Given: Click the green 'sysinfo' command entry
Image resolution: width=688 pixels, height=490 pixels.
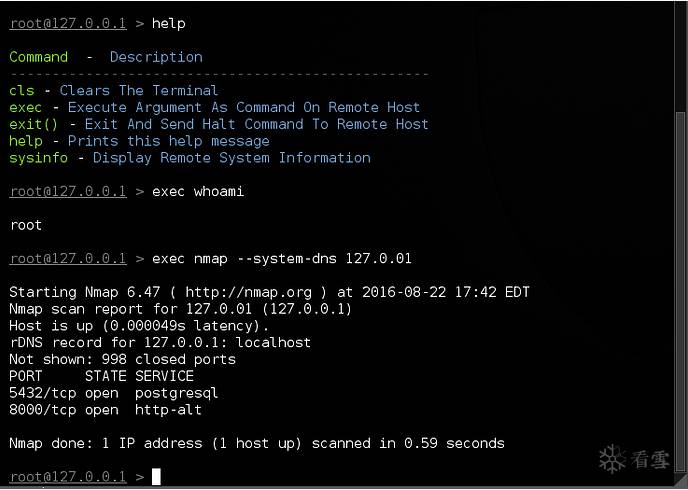Looking at the screenshot, I should tap(39, 158).
